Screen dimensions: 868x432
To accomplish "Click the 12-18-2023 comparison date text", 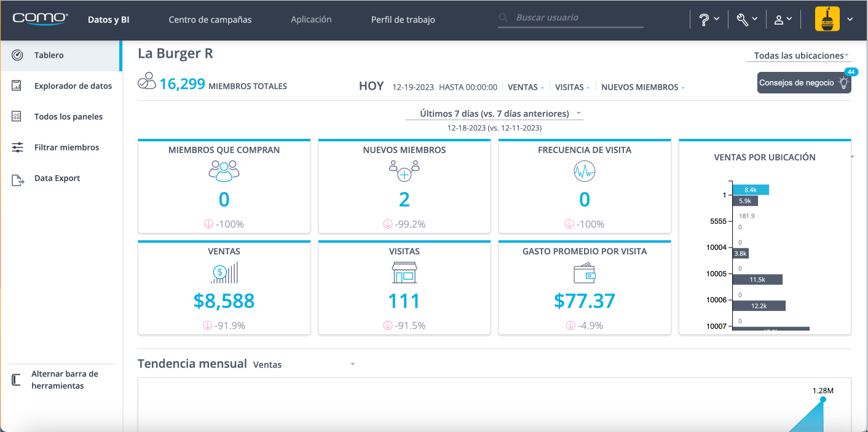I will (x=494, y=128).
